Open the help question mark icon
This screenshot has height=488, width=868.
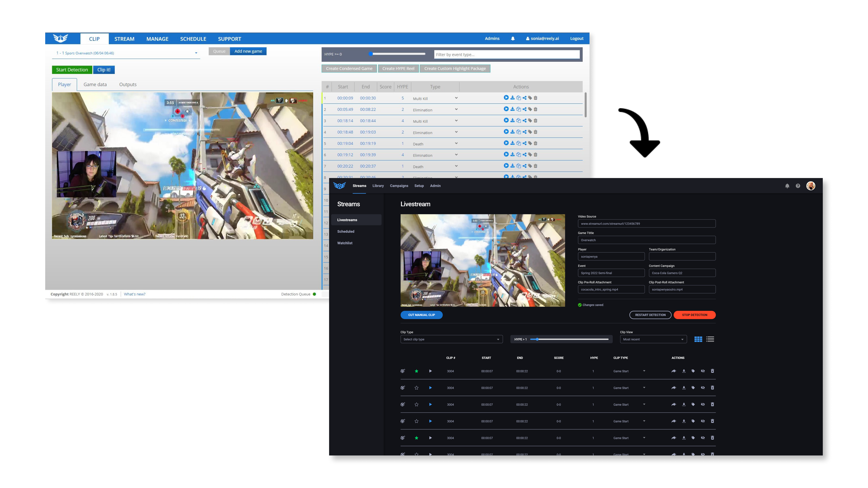pos(798,186)
